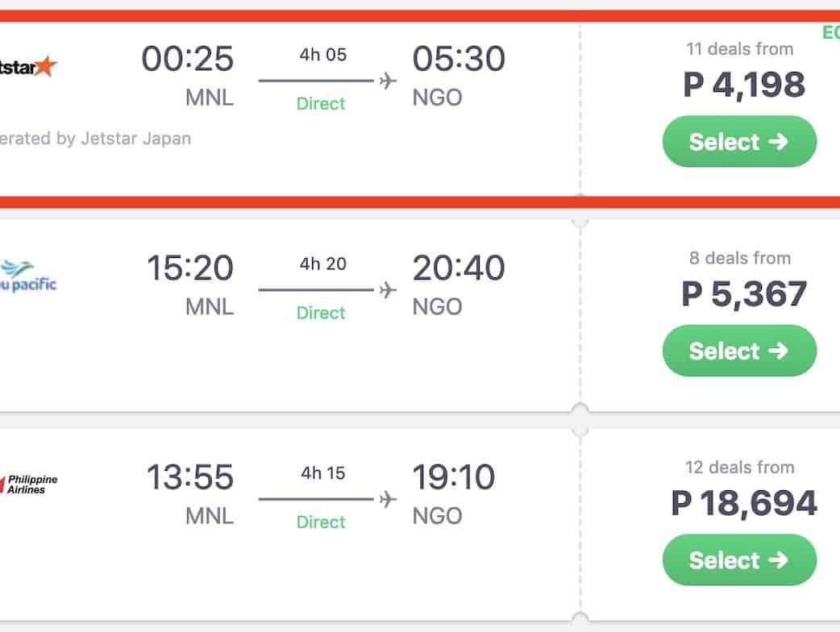840x632 pixels.
Task: Select the P 4,198 Jetstar deal
Action: (738, 142)
